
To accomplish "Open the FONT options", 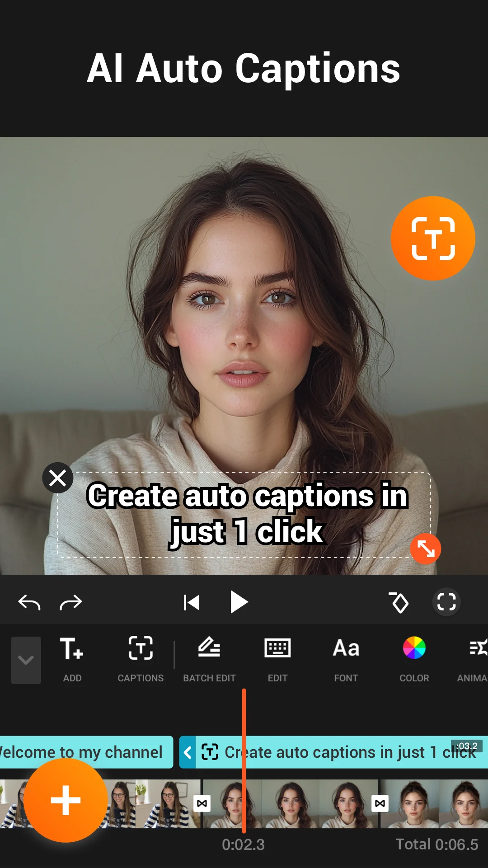I will pyautogui.click(x=346, y=659).
